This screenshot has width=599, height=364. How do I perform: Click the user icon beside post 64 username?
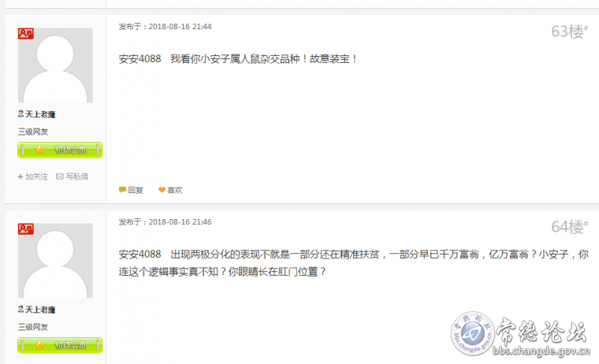coord(20,309)
